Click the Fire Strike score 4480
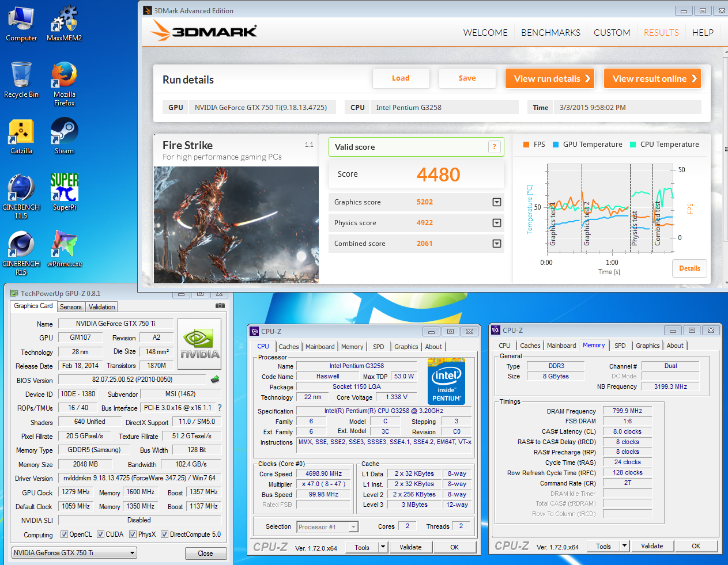The width and height of the screenshot is (728, 565). (439, 174)
